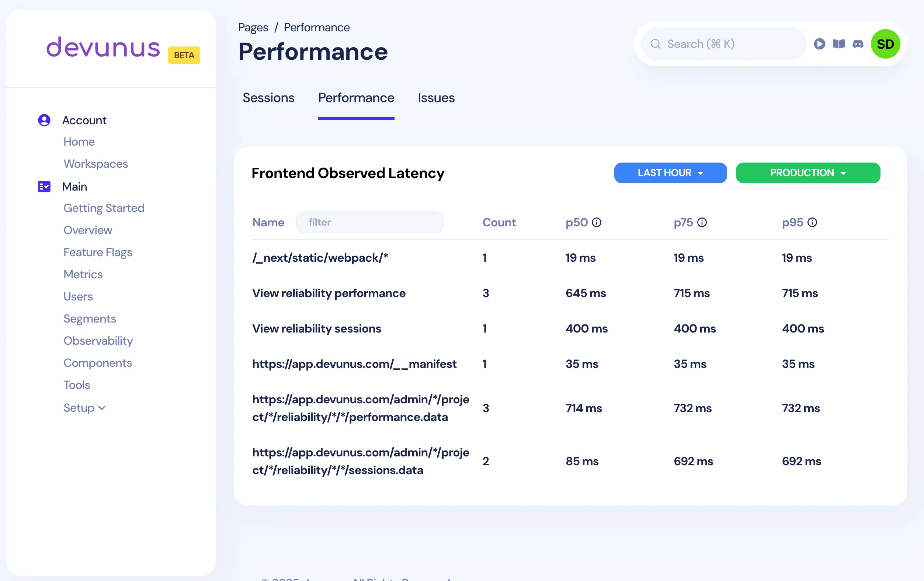Click the View reliability performance row
The height and width of the screenshot is (581, 924).
pos(329,293)
